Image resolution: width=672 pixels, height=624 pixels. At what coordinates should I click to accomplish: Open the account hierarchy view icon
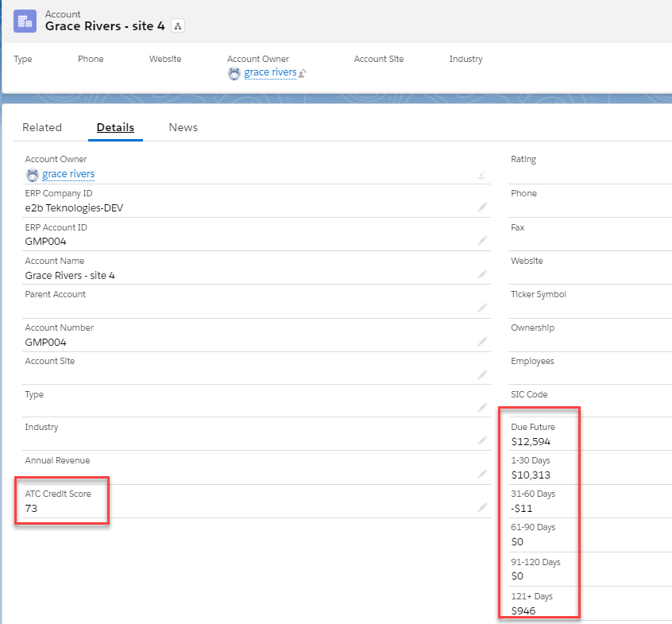[178, 26]
